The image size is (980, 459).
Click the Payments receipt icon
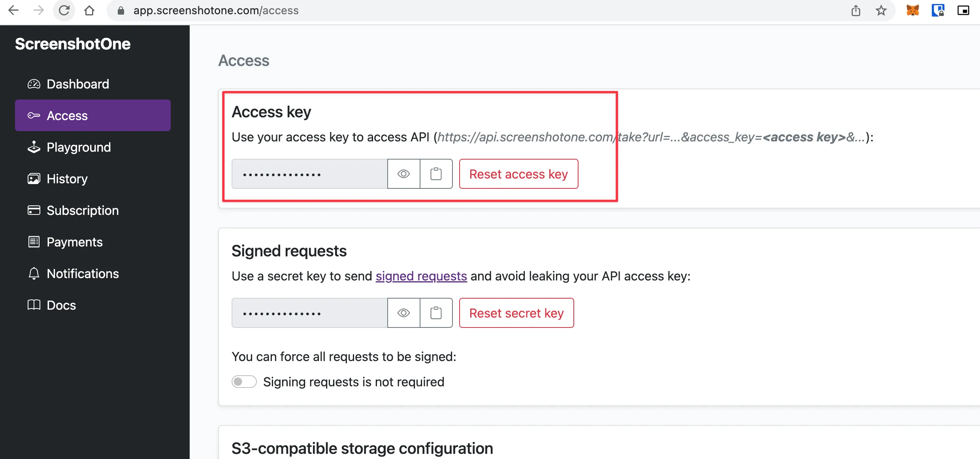(x=34, y=242)
